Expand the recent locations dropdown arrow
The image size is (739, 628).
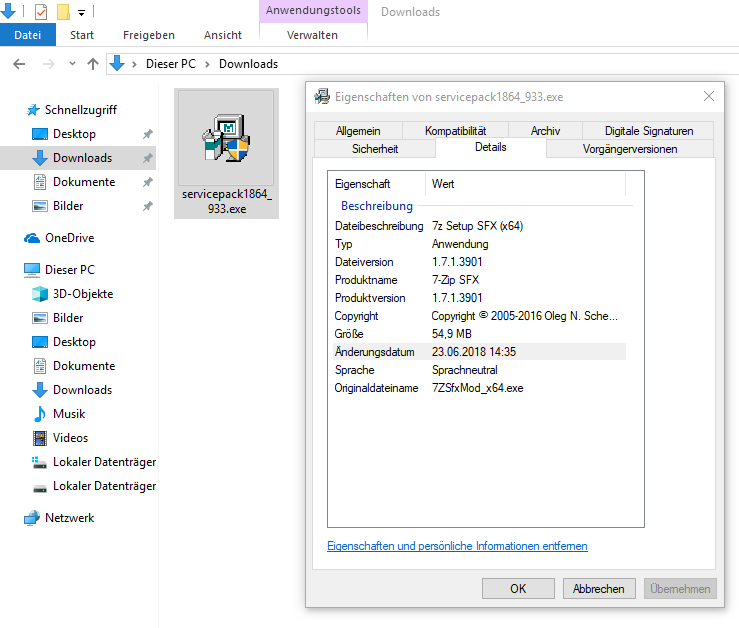71,64
